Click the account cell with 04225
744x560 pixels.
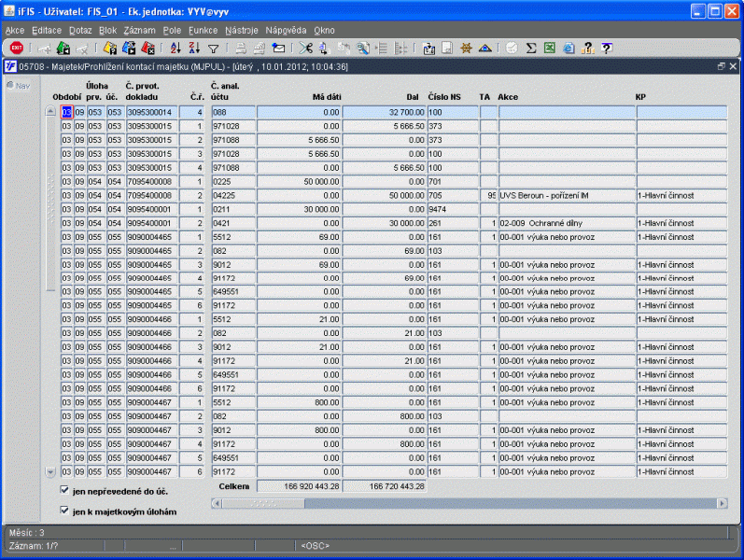click(233, 195)
